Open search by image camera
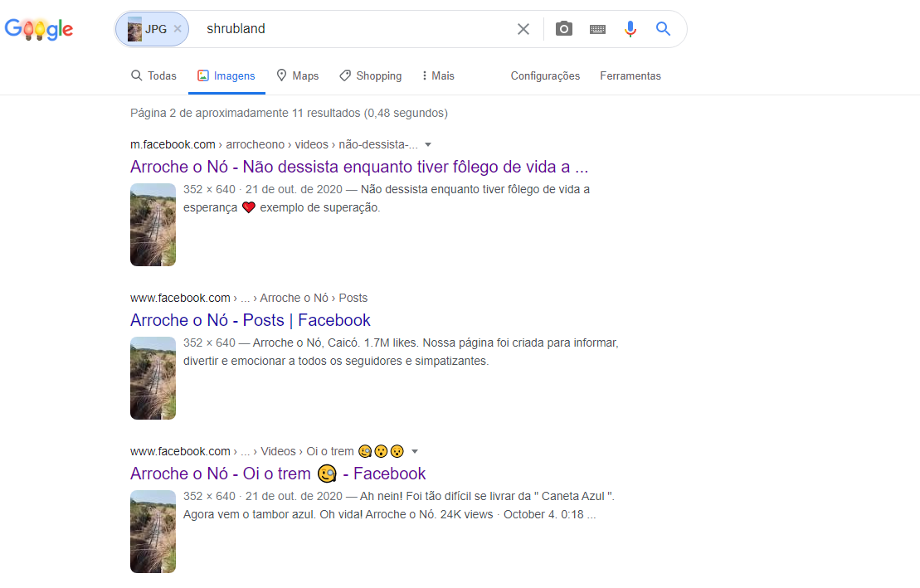The image size is (920, 588). point(564,29)
